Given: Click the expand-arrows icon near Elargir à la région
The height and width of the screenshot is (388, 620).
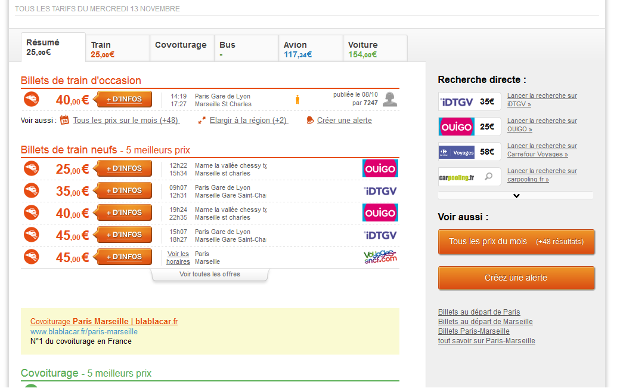Looking at the screenshot, I should click(202, 120).
